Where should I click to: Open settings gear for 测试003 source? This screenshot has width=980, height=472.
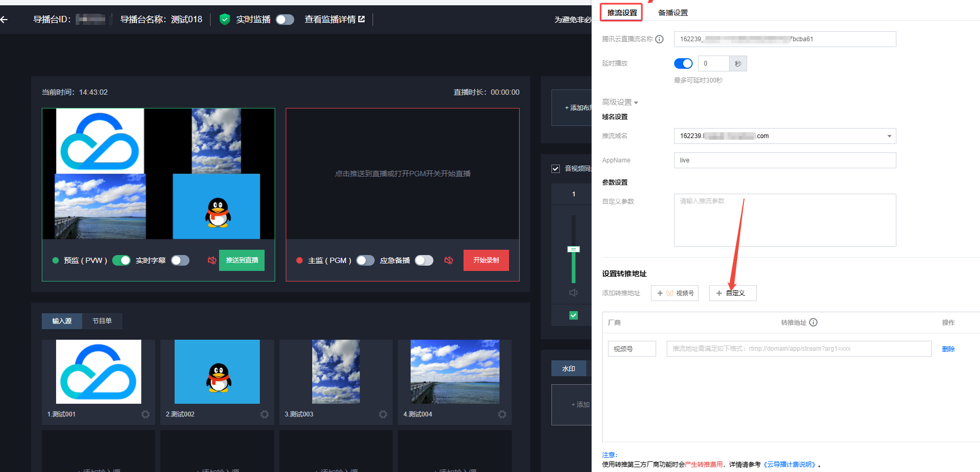point(383,414)
